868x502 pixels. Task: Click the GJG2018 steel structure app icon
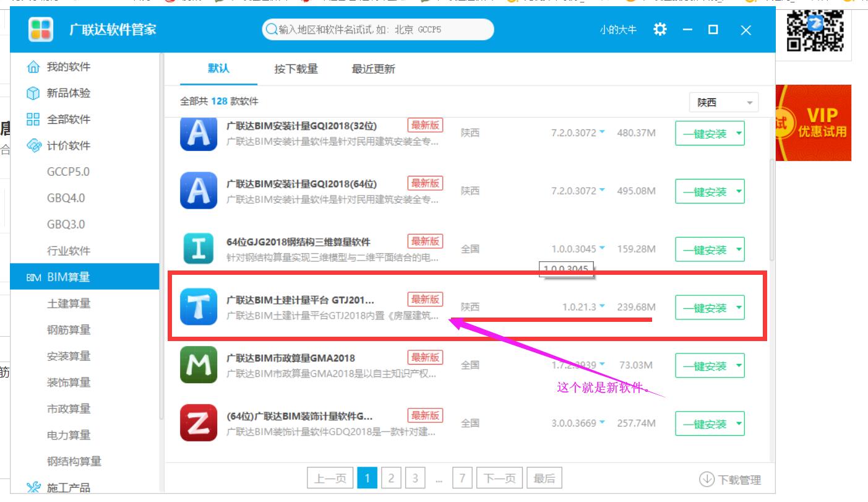(199, 248)
